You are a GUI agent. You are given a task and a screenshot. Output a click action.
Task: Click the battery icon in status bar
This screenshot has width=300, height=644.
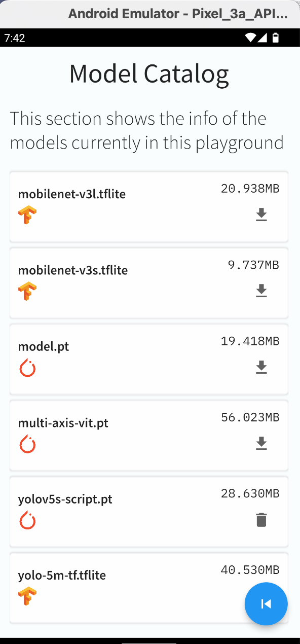(276, 38)
